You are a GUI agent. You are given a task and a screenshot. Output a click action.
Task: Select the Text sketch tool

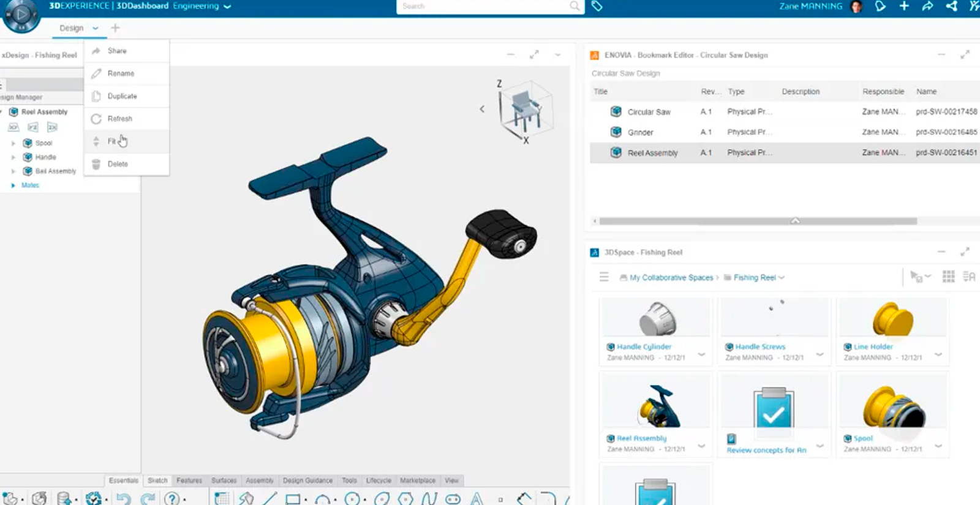point(477,499)
